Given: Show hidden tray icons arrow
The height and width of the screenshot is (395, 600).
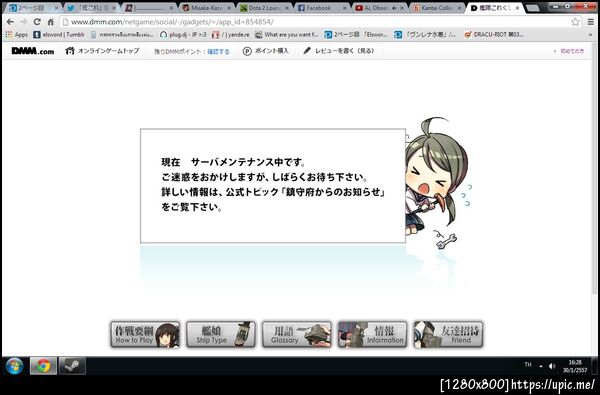Looking at the screenshot, I should click(541, 366).
